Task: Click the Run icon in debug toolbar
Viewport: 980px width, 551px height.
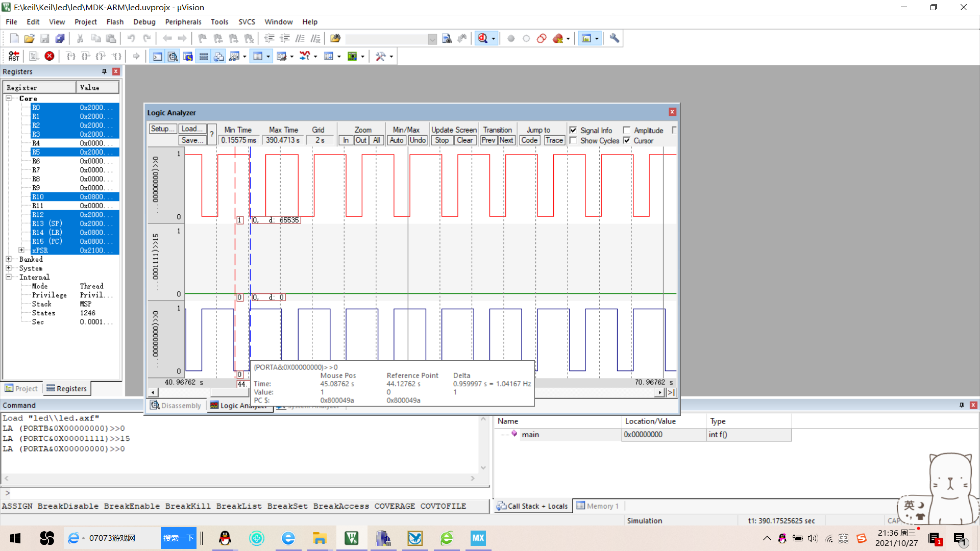Action: tap(34, 56)
